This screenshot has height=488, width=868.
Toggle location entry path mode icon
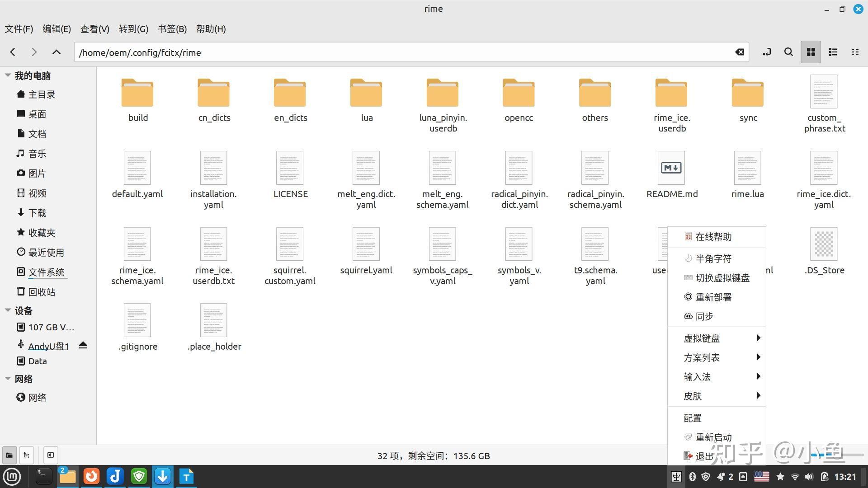coord(767,52)
